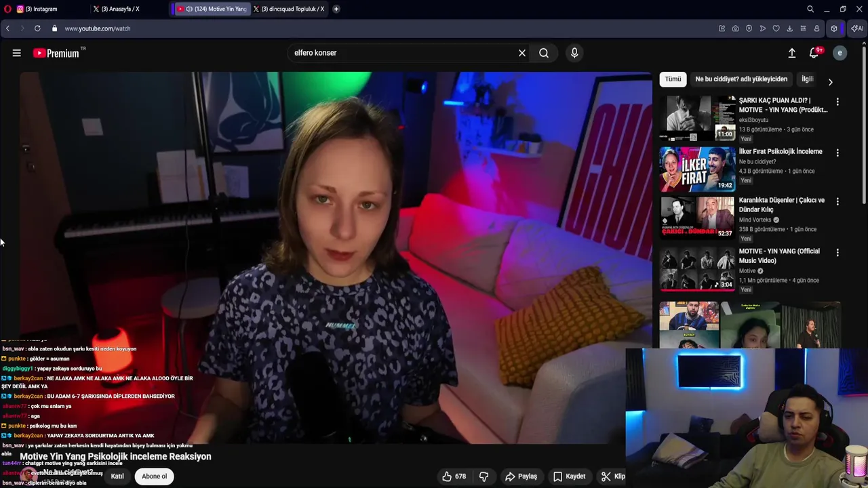Open options for 'ŞARKI KAÇ PUAN ALDI?' video
Viewport: 868px width, 488px height.
click(837, 102)
